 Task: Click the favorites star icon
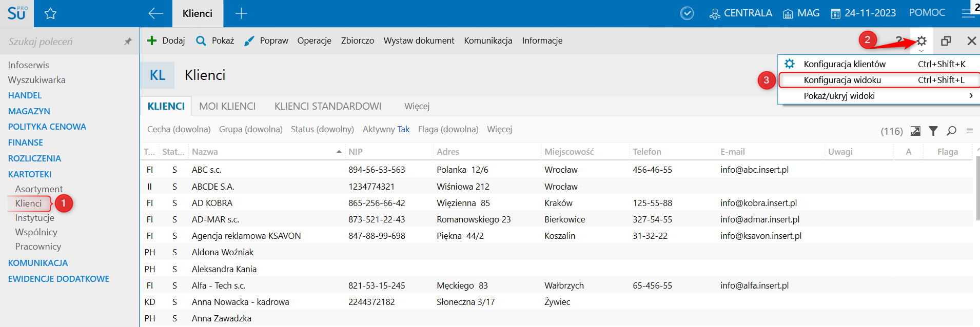[50, 14]
